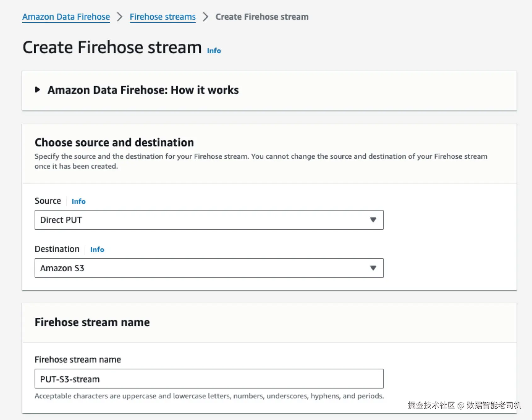Click the Destination field label
This screenshot has height=420, width=532.
[57, 249]
